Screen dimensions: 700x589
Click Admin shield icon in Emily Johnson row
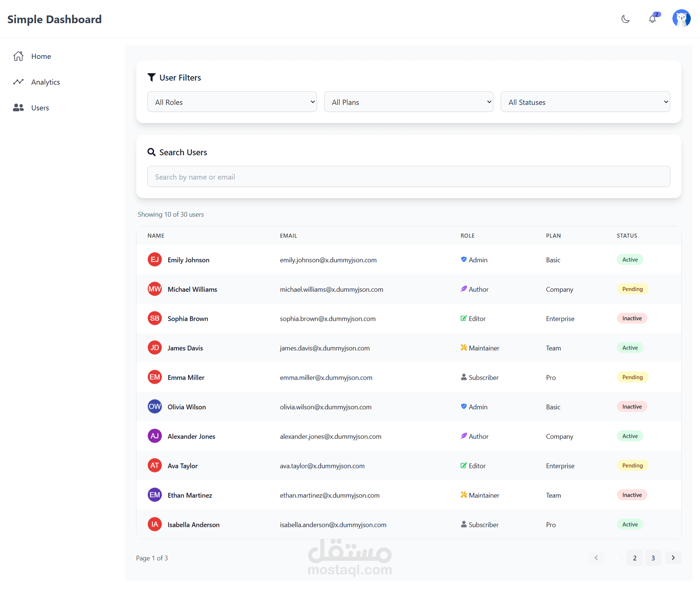pos(464,259)
